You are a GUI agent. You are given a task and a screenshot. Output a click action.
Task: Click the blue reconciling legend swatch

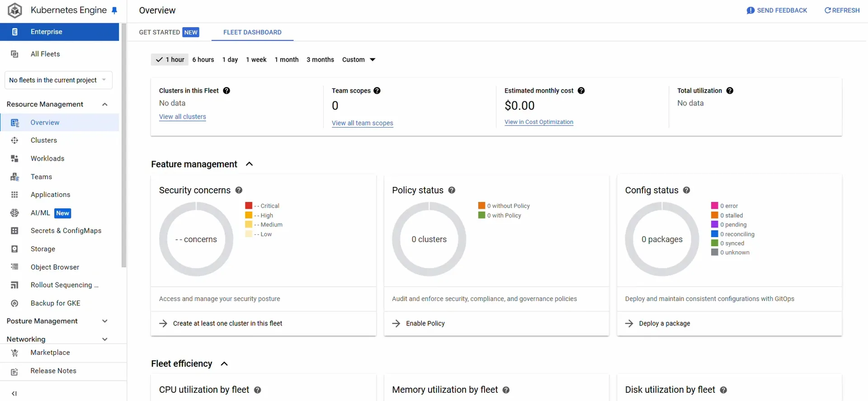(714, 234)
